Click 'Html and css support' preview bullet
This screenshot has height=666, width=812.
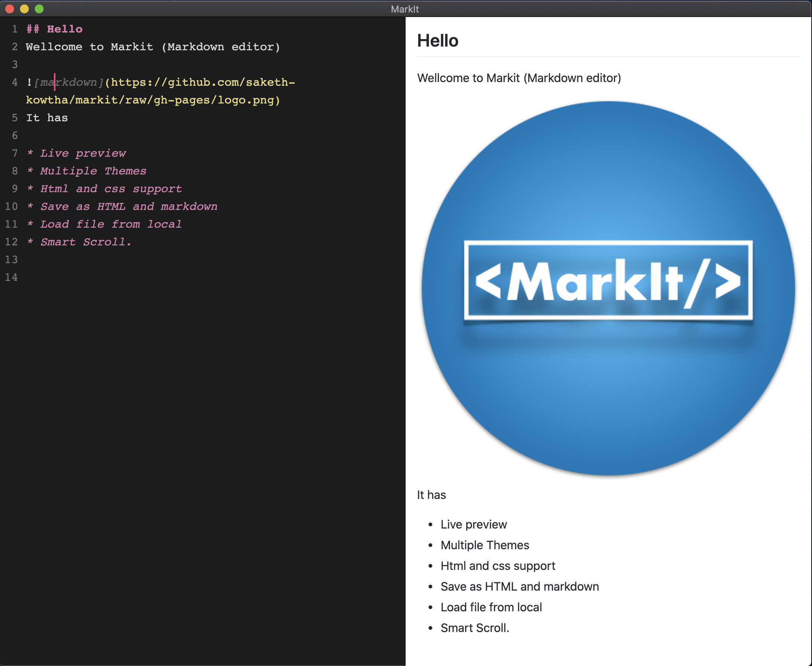(x=498, y=566)
